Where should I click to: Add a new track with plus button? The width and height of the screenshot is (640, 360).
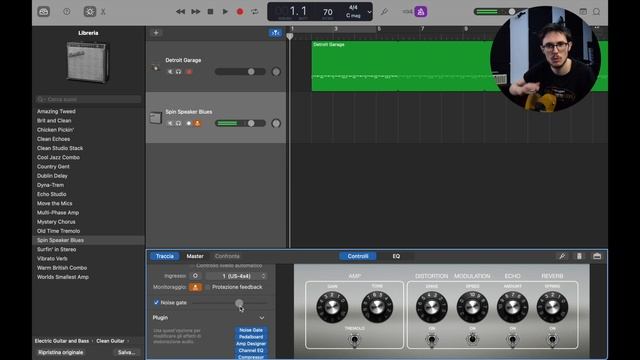pyautogui.click(x=156, y=33)
